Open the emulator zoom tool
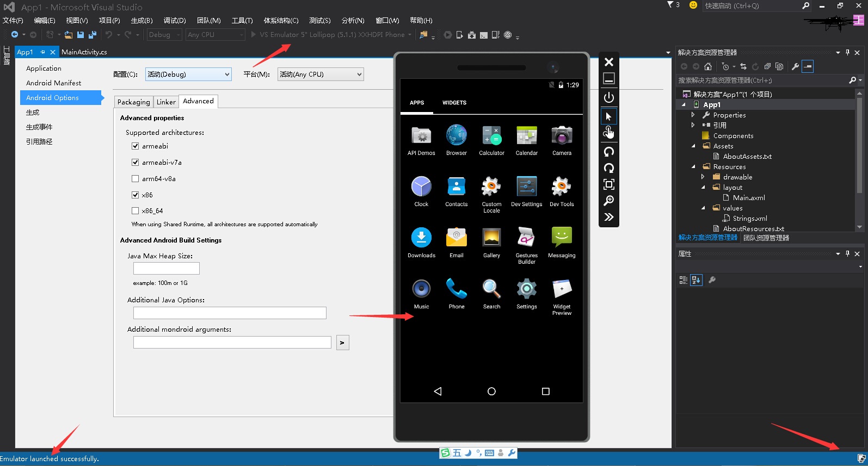Image resolution: width=868 pixels, height=466 pixels. tap(609, 201)
